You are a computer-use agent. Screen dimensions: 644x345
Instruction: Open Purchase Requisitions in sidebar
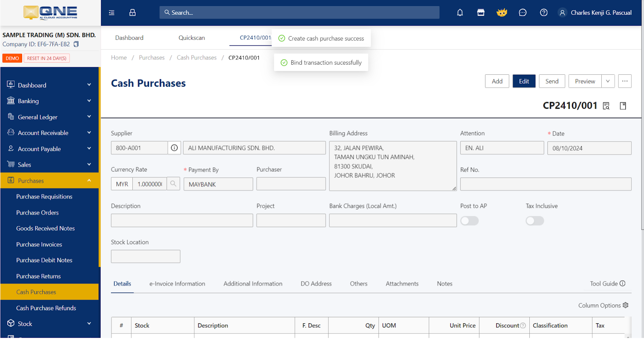coord(44,197)
